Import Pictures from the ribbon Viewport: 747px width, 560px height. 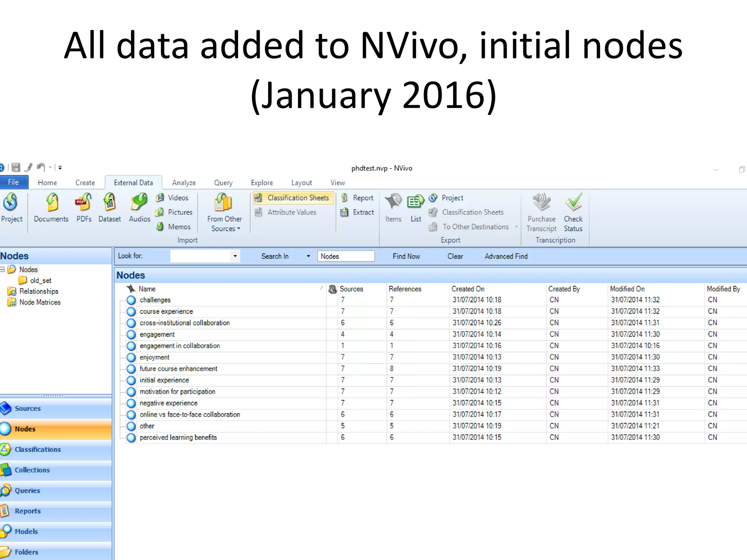[x=174, y=212]
